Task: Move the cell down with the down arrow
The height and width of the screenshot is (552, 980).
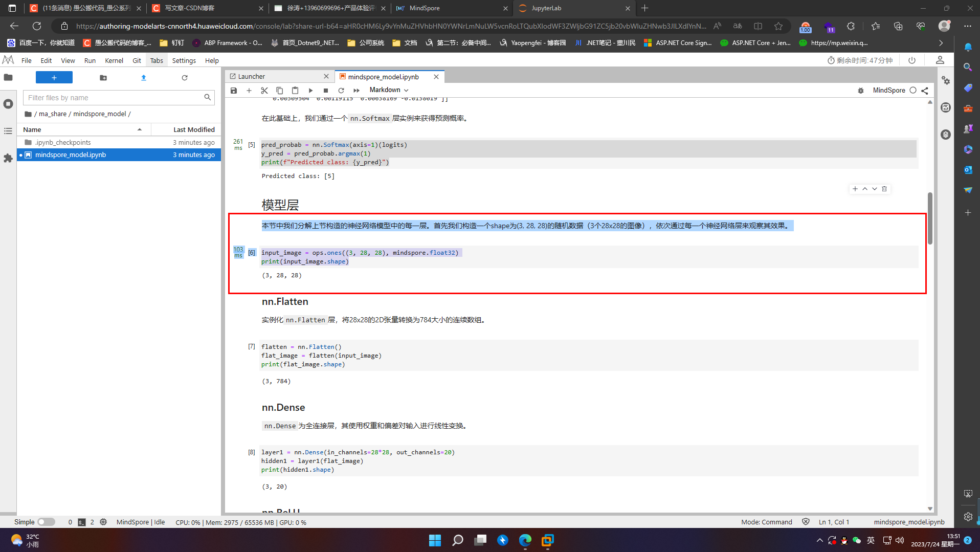Action: pyautogui.click(x=875, y=189)
